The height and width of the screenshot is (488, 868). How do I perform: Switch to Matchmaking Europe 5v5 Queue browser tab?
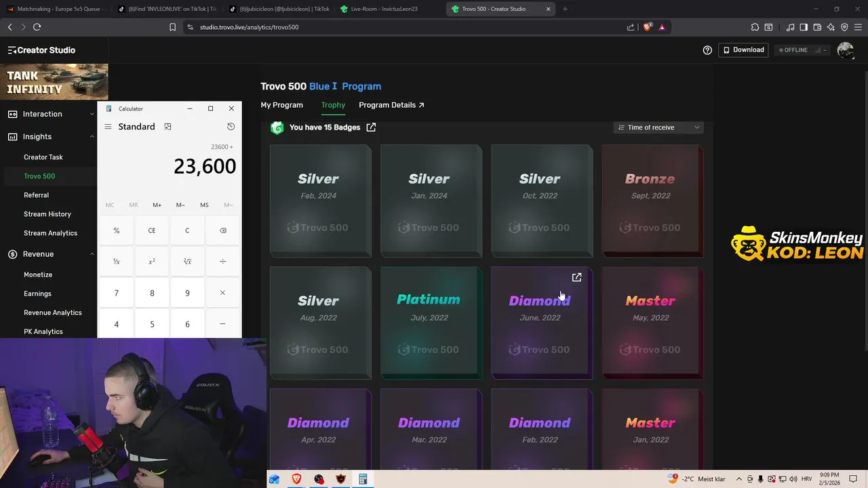coord(54,9)
